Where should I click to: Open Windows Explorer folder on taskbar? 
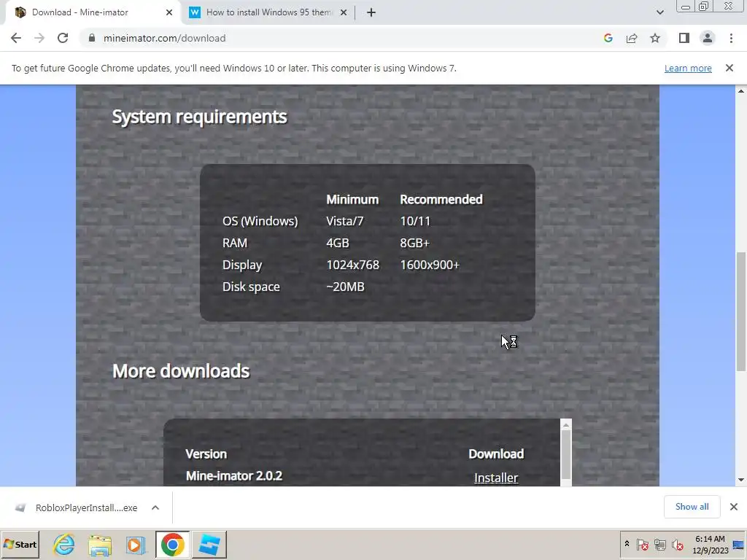pos(100,544)
